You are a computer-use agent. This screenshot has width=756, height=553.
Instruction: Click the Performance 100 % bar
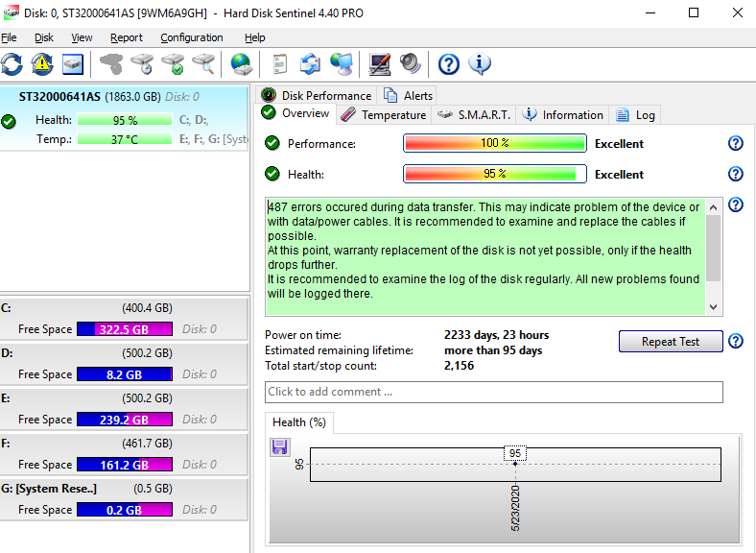(495, 143)
